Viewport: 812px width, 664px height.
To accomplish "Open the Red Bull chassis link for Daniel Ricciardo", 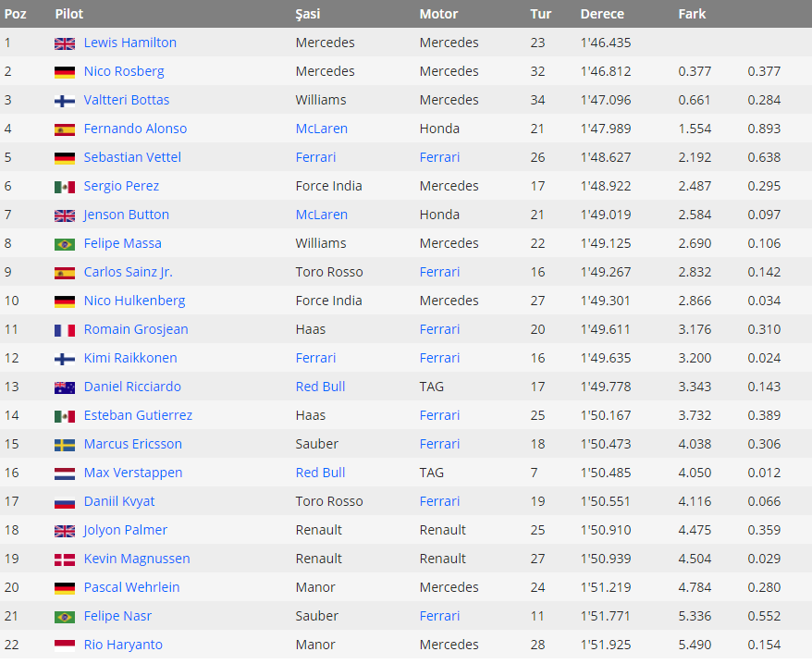I will 321,387.
